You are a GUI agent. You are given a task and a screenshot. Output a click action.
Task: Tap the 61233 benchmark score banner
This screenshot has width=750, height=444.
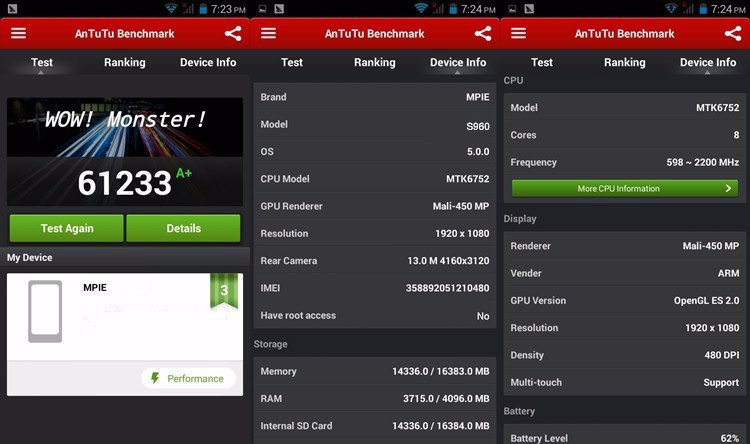pos(125,152)
